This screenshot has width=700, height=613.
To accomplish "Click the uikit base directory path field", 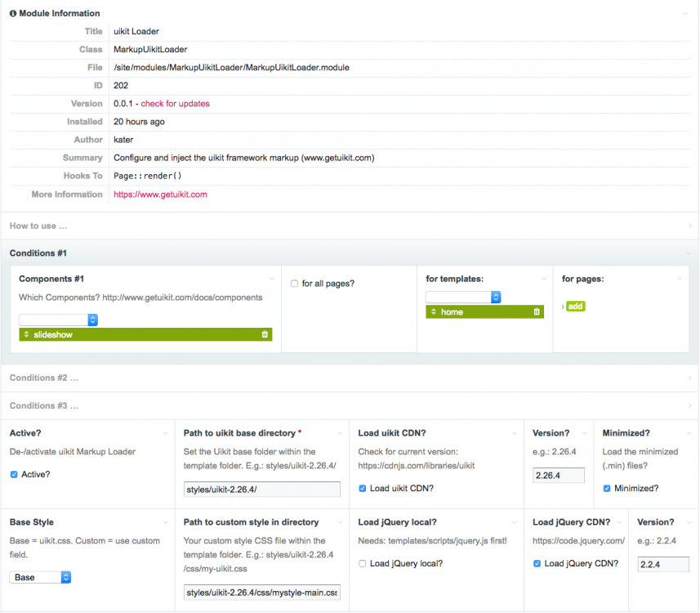I will pyautogui.click(x=261, y=489).
